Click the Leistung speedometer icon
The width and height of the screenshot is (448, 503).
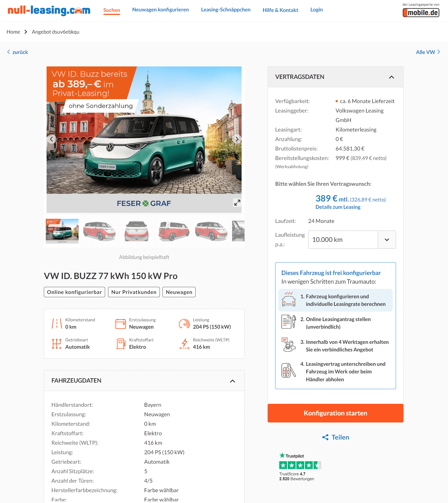pos(184,323)
